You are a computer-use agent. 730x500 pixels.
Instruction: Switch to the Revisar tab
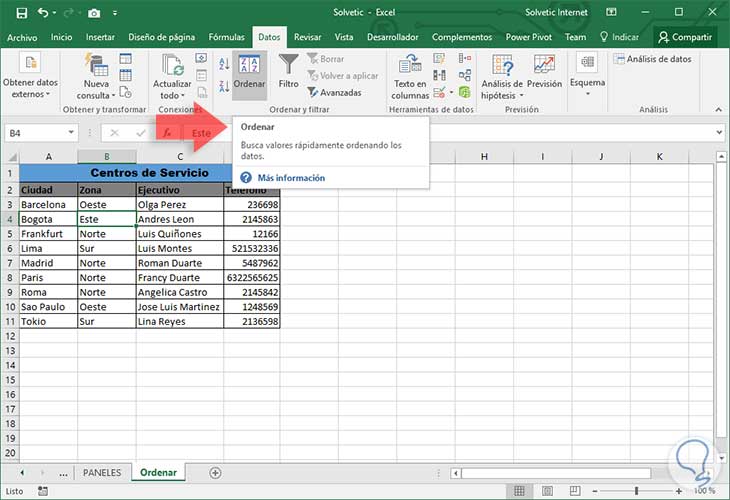point(307,37)
